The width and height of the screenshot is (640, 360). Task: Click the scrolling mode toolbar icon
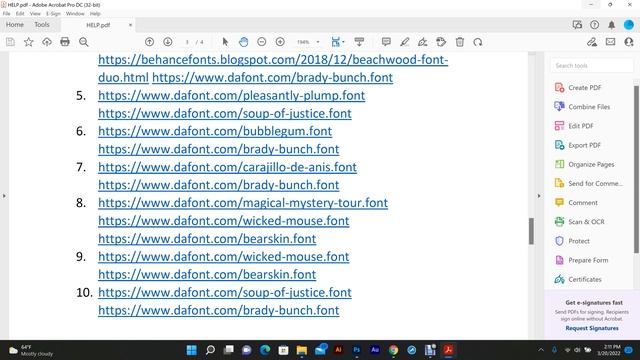[x=359, y=42]
